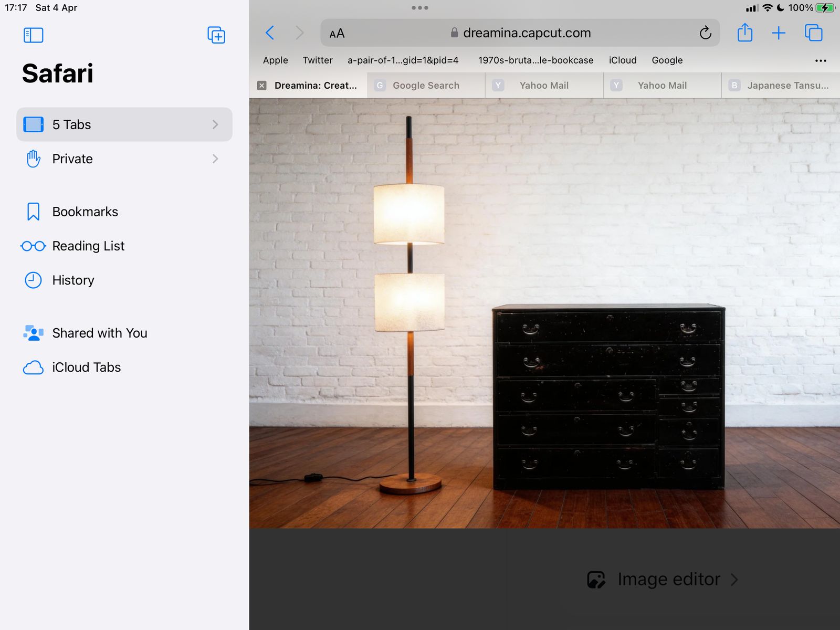This screenshot has height=630, width=840.
Task: Select the Private browsing group
Action: point(124,159)
